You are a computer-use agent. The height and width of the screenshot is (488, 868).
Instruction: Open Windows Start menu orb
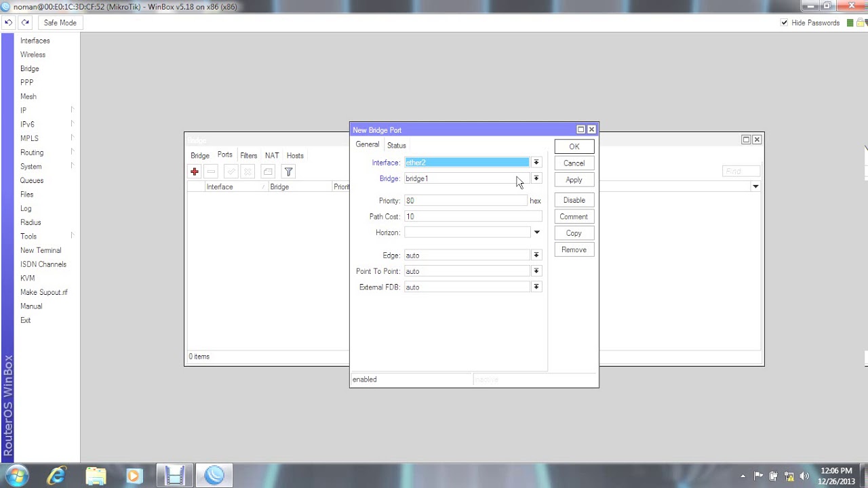tap(16, 476)
